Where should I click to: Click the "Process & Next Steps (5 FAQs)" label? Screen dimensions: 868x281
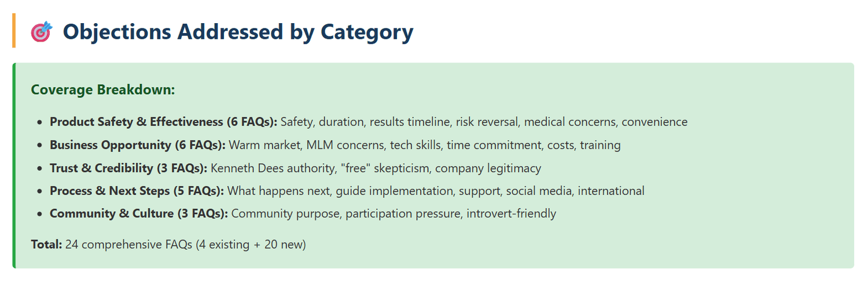pyautogui.click(x=137, y=191)
